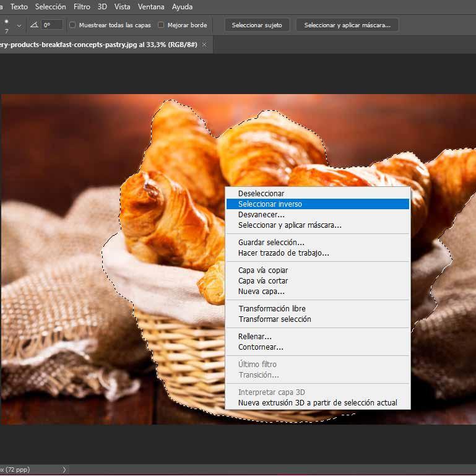The height and width of the screenshot is (476, 476).
Task: Click the brush angle input field
Action: tap(52, 25)
